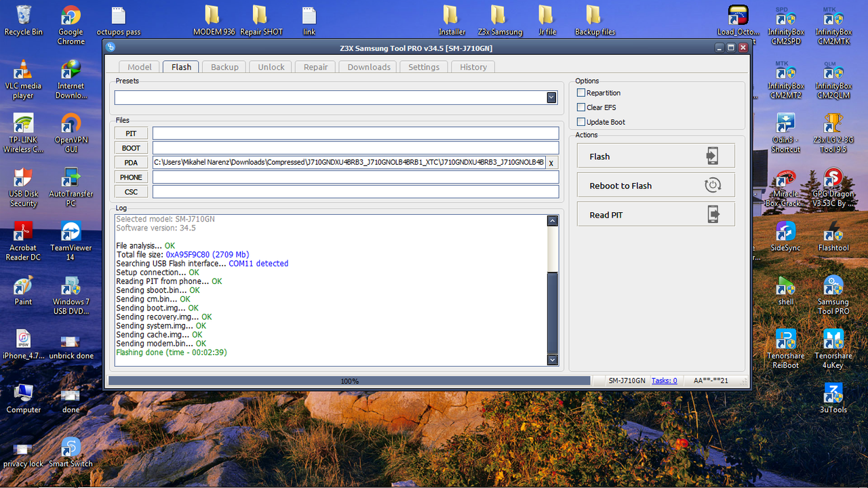Click into the PIT file path field
Image resolution: width=868 pixels, height=488 pixels.
click(355, 134)
